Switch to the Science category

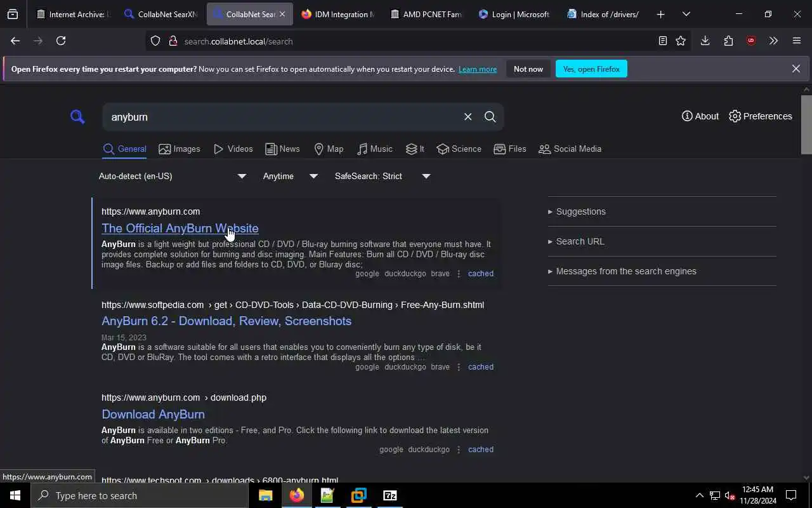point(459,149)
